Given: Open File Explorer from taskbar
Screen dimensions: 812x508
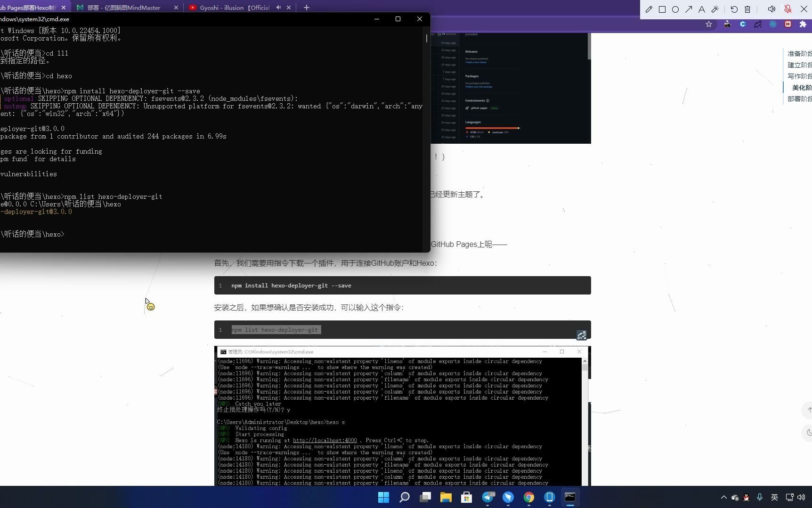Looking at the screenshot, I should click(x=446, y=497).
